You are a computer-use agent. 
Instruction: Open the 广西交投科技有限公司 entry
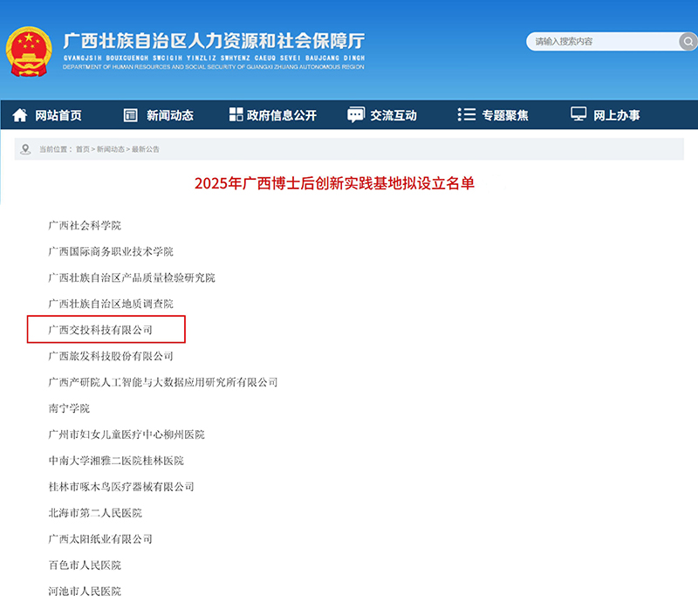tap(100, 330)
